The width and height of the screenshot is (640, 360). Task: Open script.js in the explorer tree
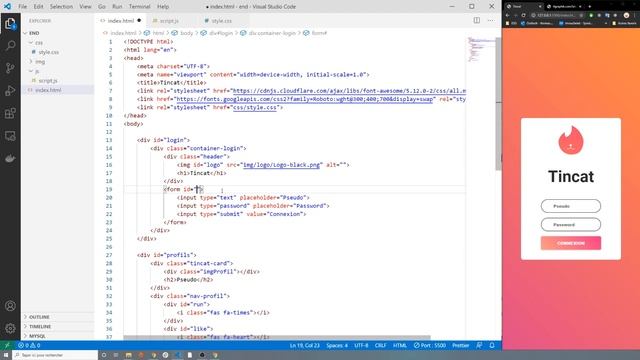click(48, 81)
